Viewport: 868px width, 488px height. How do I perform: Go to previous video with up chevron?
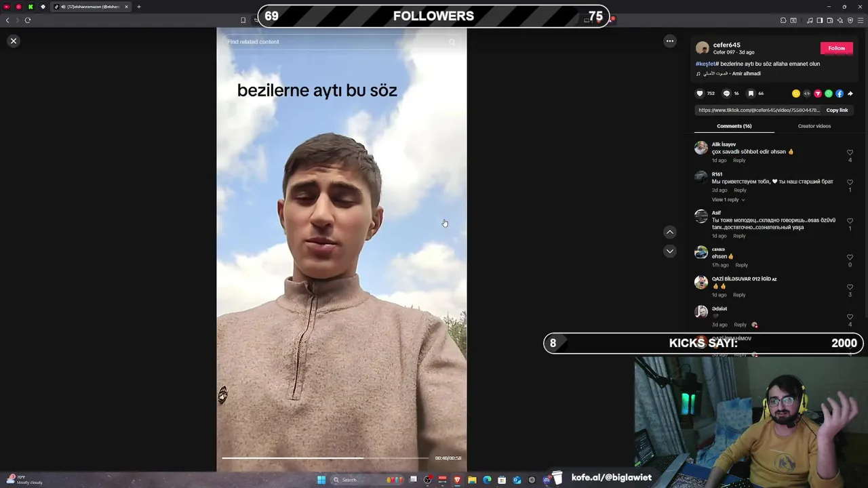pos(670,232)
